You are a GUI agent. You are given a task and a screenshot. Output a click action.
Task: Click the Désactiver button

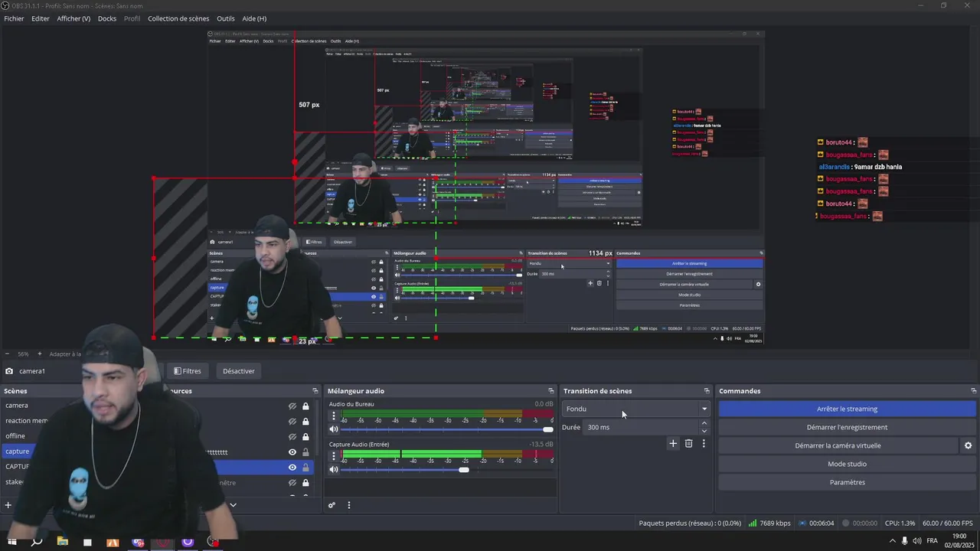click(239, 371)
